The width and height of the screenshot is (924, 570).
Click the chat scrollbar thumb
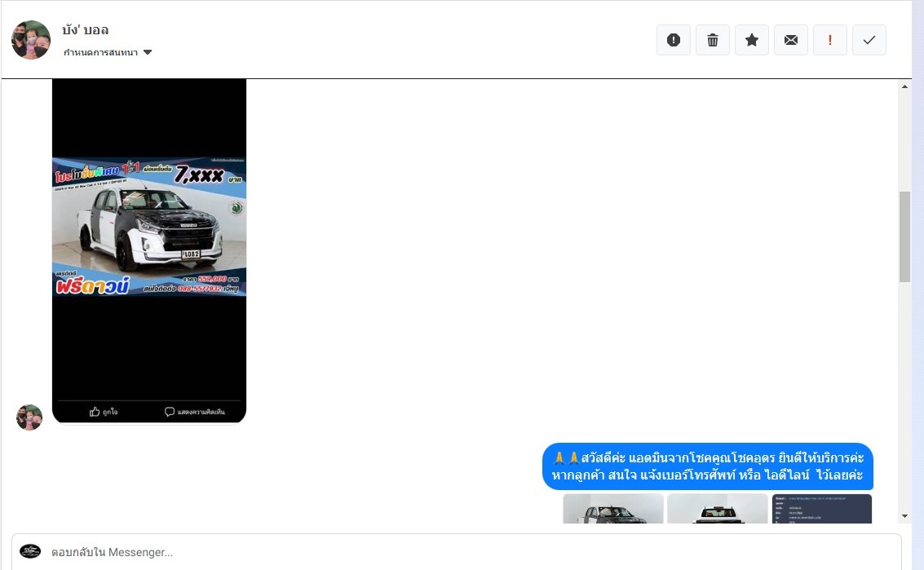point(904,237)
